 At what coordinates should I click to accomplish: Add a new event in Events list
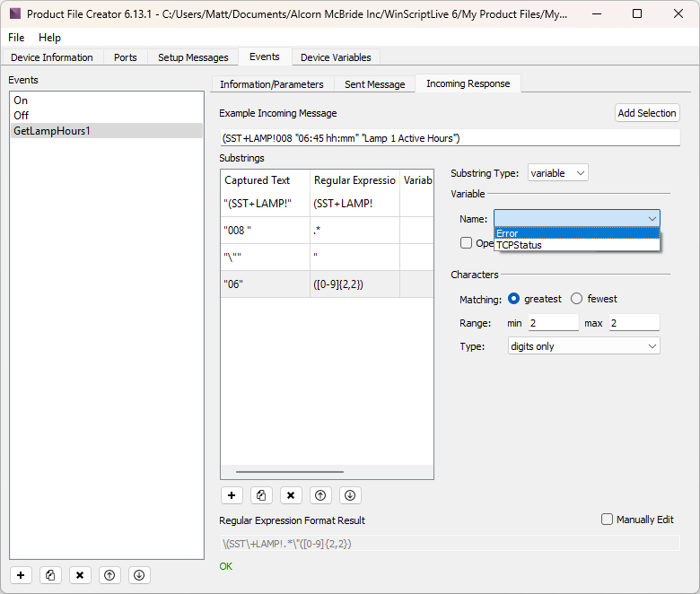22,575
